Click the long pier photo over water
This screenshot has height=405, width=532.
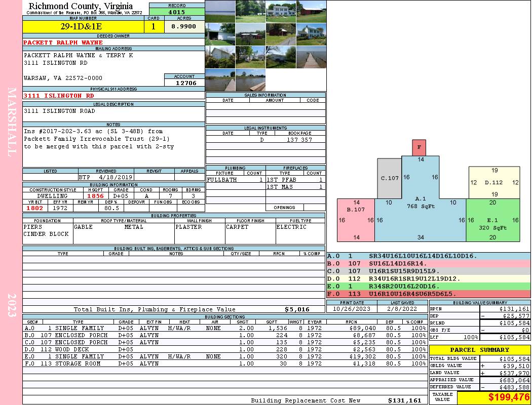[311, 57]
